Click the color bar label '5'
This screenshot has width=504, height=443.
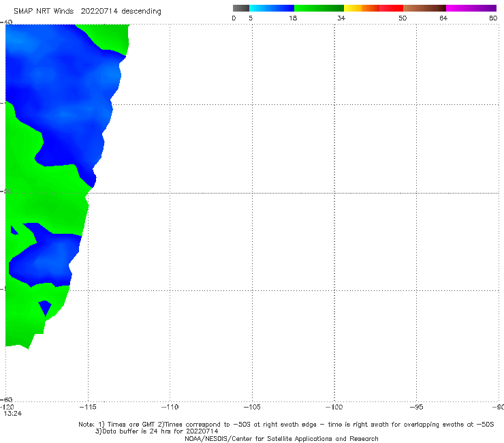pyautogui.click(x=251, y=18)
